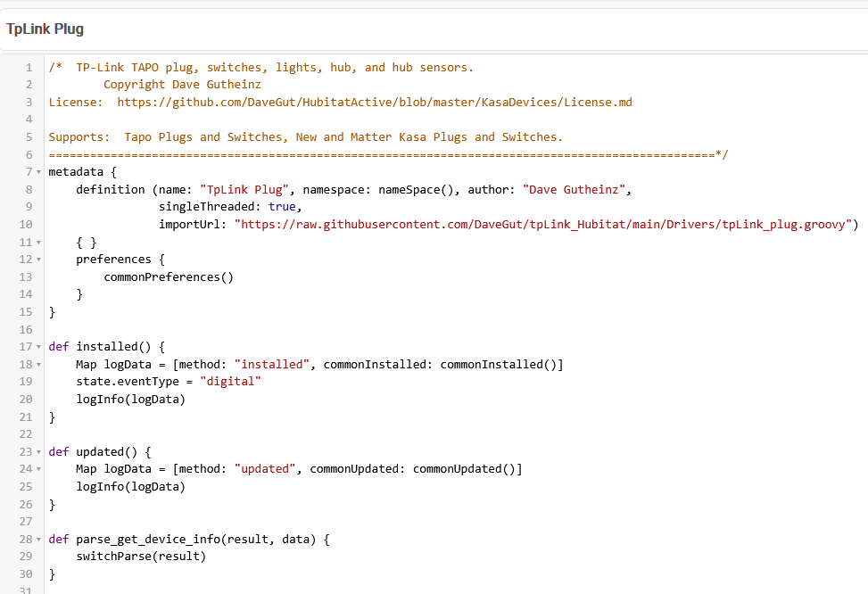Collapse the updated() function fold arrow, line 23
Screen dimensions: 868x594
38,452
